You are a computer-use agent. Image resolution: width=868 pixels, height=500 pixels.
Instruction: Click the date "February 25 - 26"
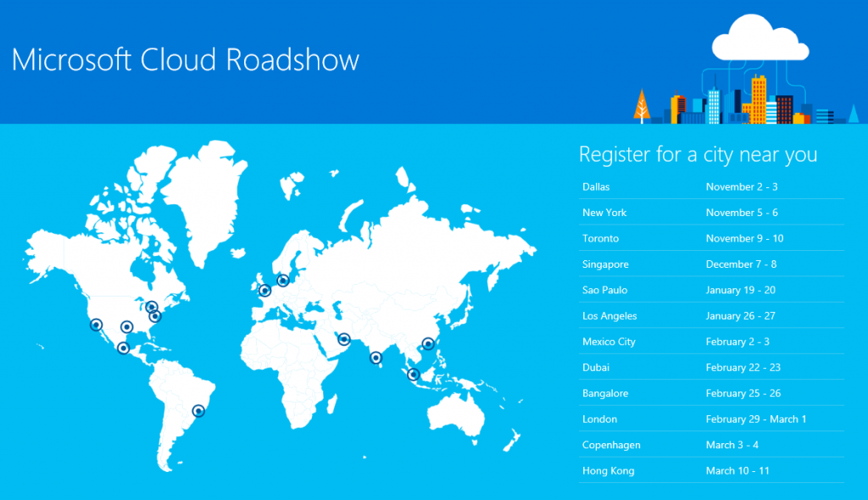tap(743, 394)
